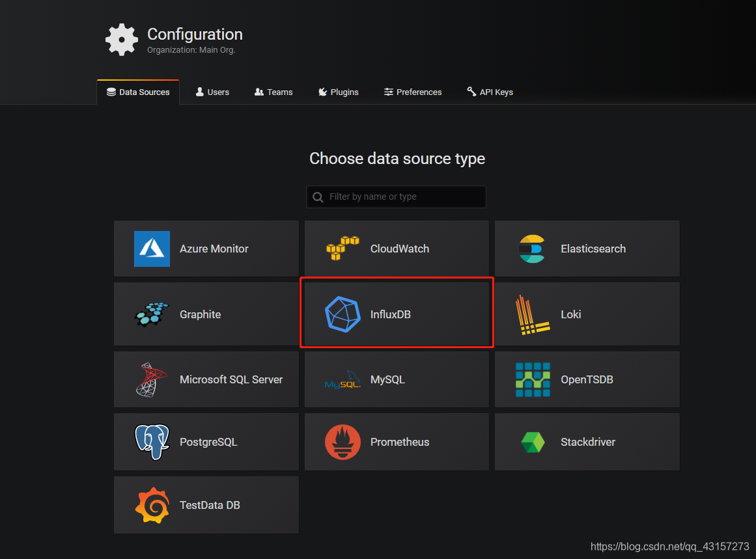This screenshot has height=559, width=756.
Task: Select Loki data source label
Action: 571,314
